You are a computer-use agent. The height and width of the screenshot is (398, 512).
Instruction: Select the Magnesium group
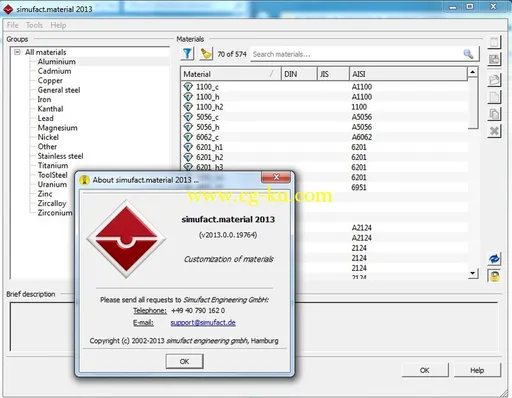tap(57, 128)
